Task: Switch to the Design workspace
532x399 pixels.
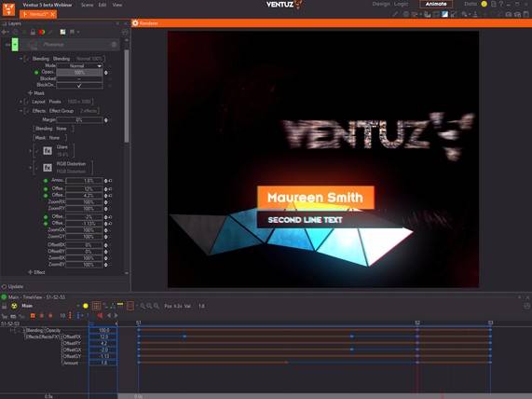Action: tap(381, 4)
